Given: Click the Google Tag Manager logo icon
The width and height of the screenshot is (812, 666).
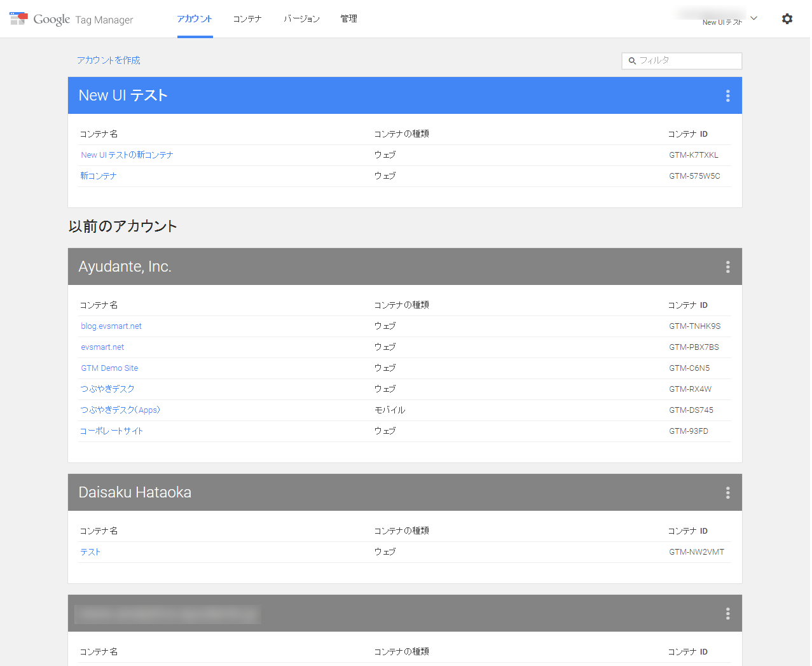Looking at the screenshot, I should pyautogui.click(x=18, y=18).
